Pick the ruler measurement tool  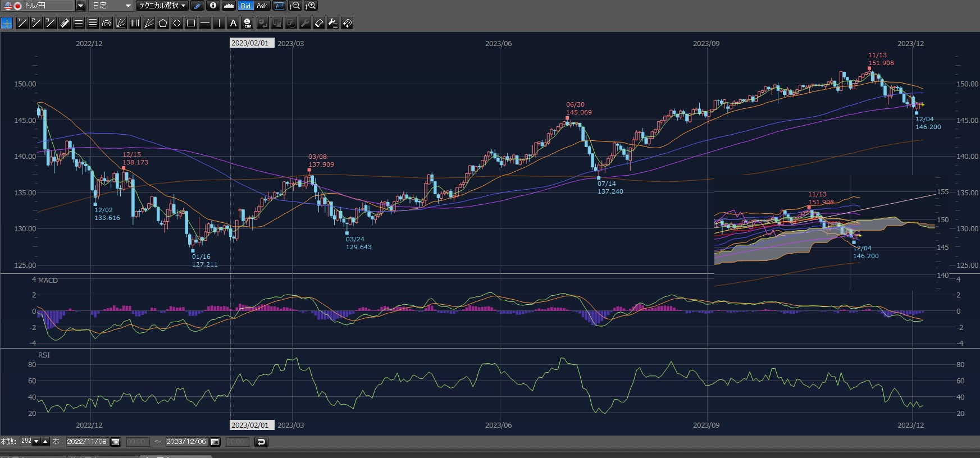(65, 23)
